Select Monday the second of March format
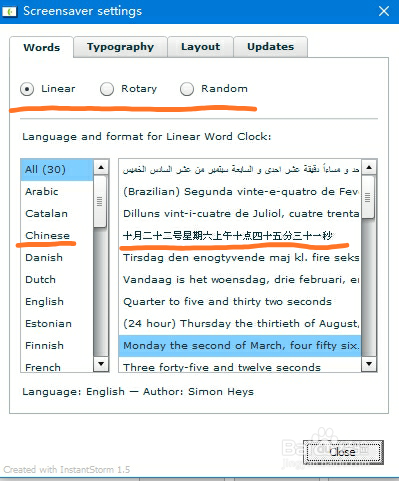Image resolution: width=399 pixels, height=481 pixels. tap(240, 346)
